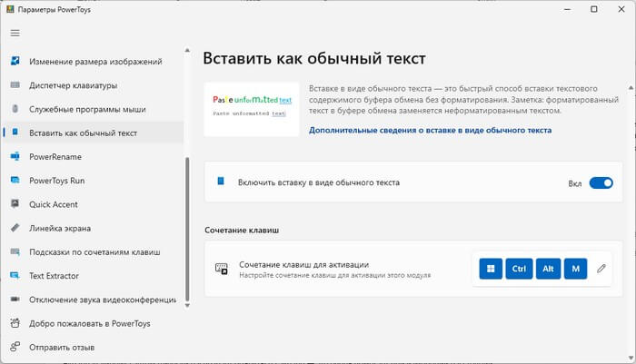Click the Сочетание клавиш section heading
The height and width of the screenshot is (364, 636).
coord(242,231)
